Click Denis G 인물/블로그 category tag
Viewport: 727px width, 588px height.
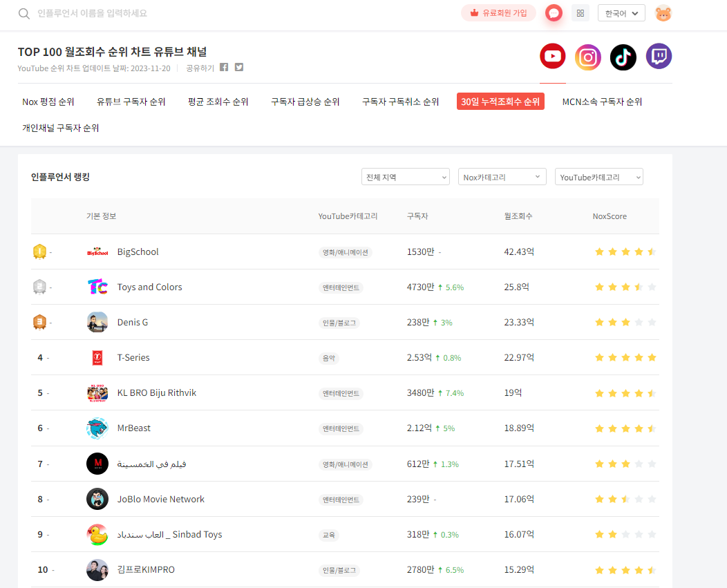pos(339,323)
